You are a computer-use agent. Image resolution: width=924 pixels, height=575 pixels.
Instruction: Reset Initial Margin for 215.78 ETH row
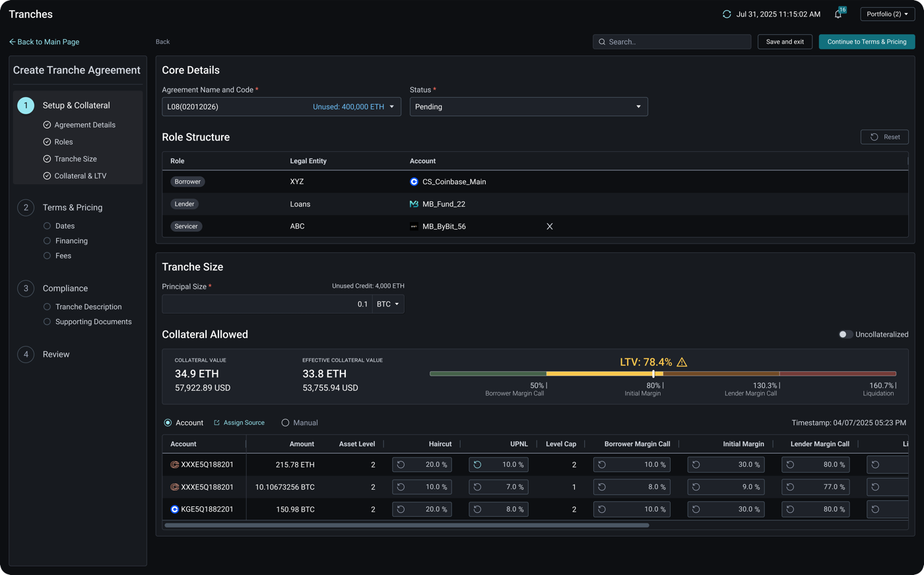click(696, 465)
